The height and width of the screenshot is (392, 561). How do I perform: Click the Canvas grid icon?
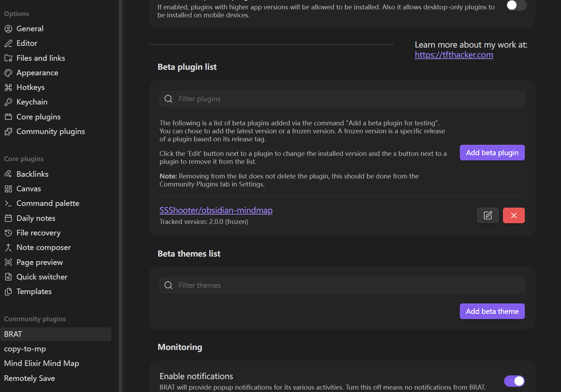[x=8, y=189]
